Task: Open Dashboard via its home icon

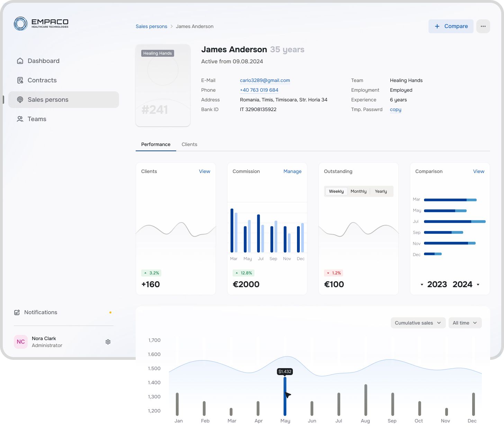Action: [x=20, y=61]
